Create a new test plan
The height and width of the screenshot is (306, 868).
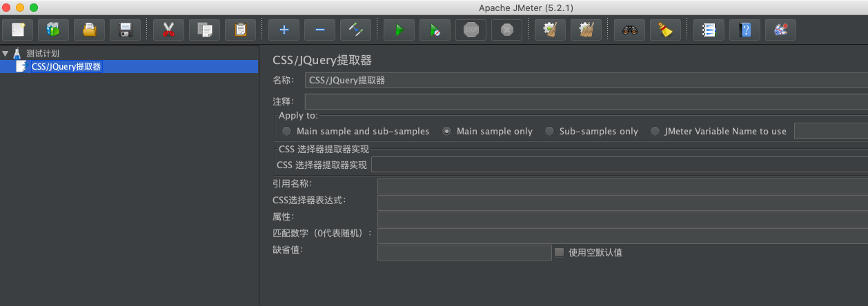pyautogui.click(x=18, y=30)
